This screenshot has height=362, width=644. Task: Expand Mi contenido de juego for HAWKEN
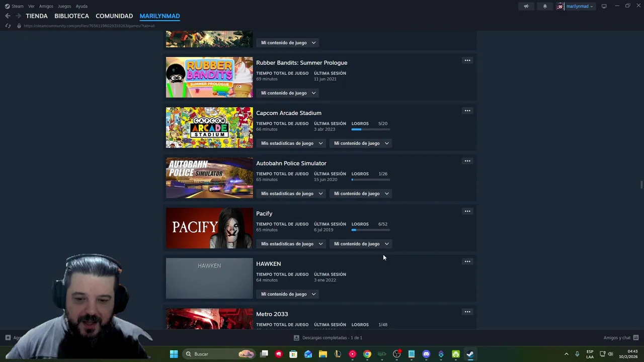pos(288,294)
